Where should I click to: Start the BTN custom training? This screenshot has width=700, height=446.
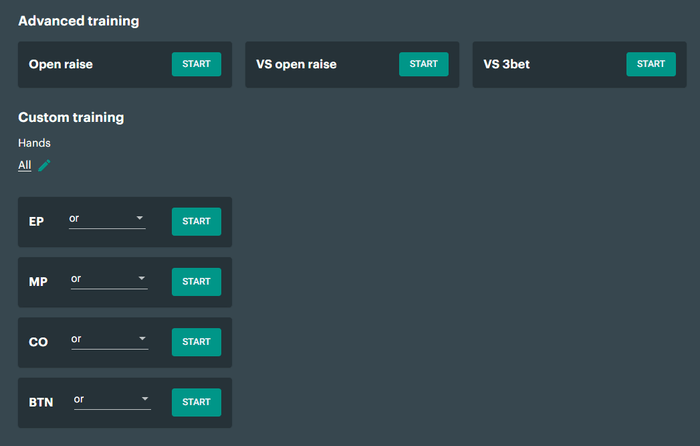pos(196,402)
